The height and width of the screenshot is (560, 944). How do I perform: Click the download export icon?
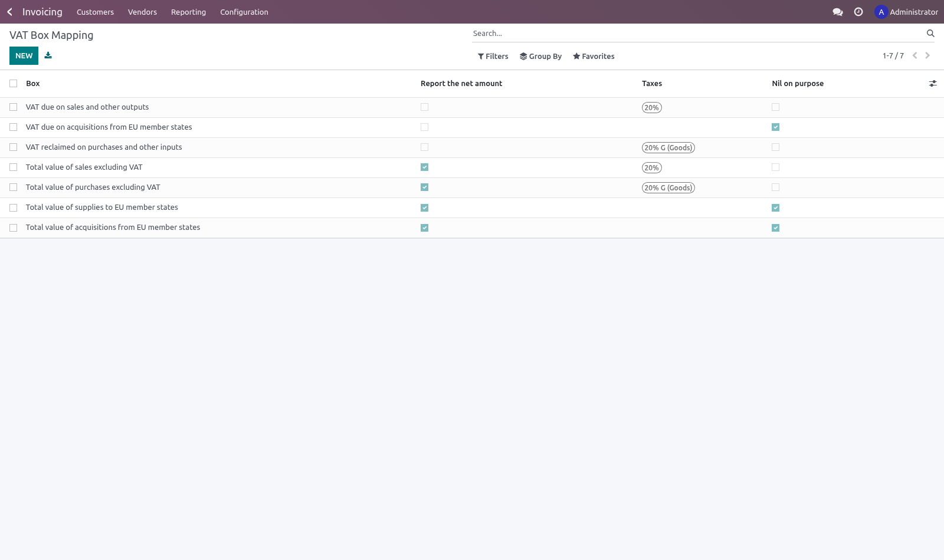[x=48, y=55]
